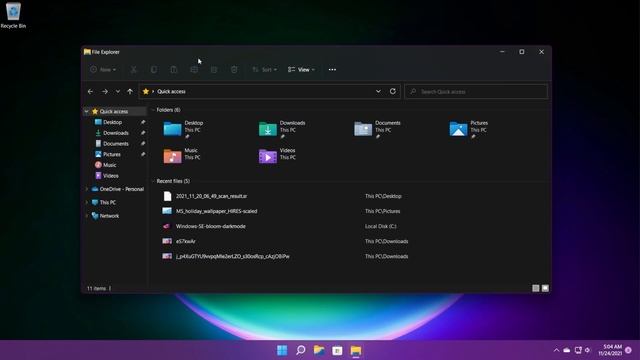Open taskbar Search magnifier
This screenshot has width=640, height=360.
click(301, 350)
